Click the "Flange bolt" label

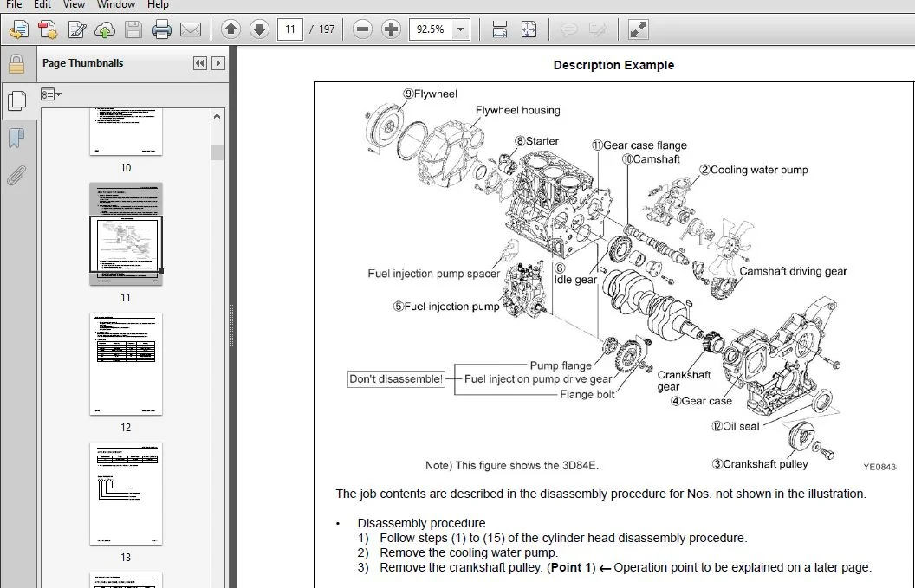click(587, 395)
